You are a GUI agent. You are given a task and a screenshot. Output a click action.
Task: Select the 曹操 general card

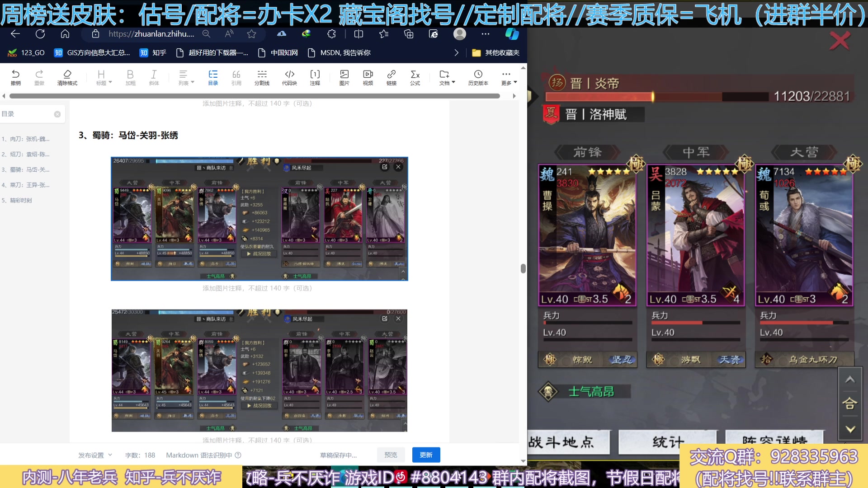(x=587, y=235)
